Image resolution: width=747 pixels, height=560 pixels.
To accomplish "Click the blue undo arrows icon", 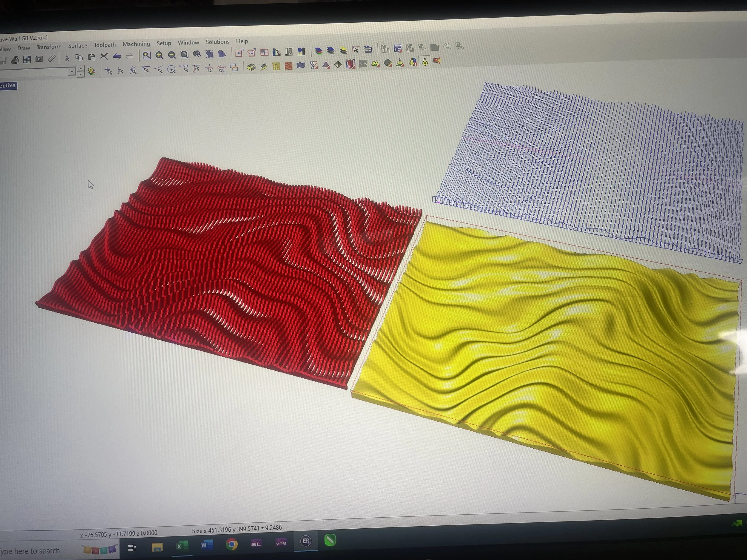I will tap(117, 56).
